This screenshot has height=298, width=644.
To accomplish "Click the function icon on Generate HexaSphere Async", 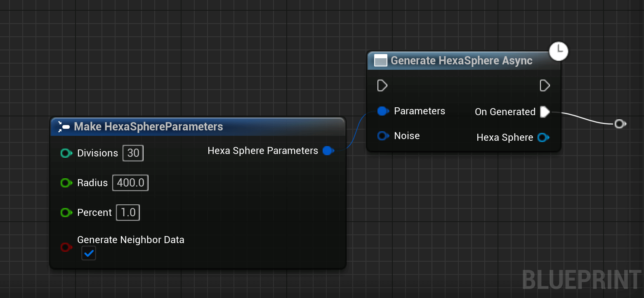I will (380, 61).
